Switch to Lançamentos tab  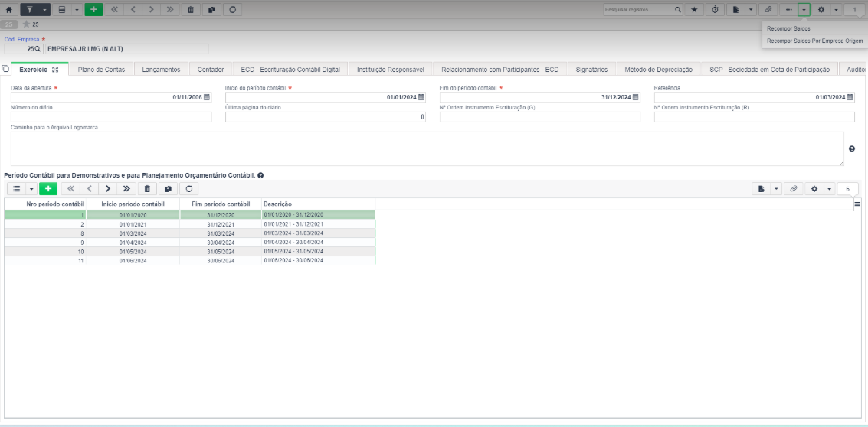point(161,69)
